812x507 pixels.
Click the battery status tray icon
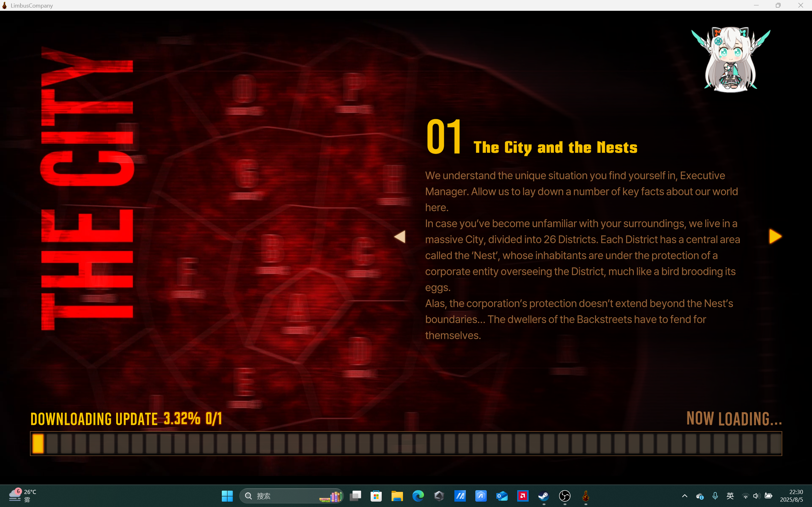click(x=769, y=496)
